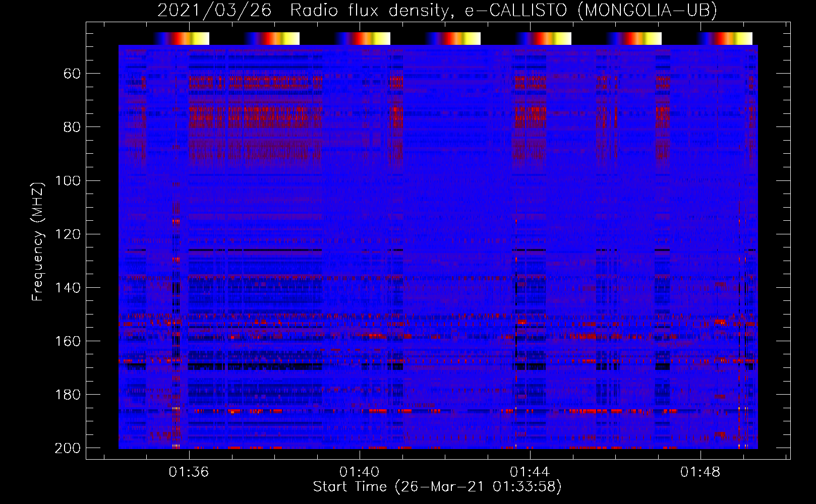Click the 180 frequency tick label
Viewport: 816px width, 504px height.
pos(68,395)
